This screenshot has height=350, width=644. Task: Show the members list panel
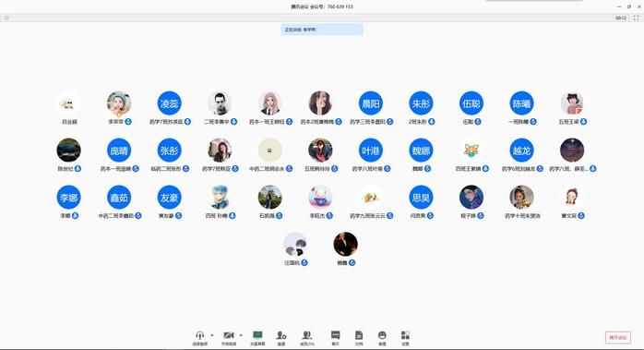click(307, 335)
